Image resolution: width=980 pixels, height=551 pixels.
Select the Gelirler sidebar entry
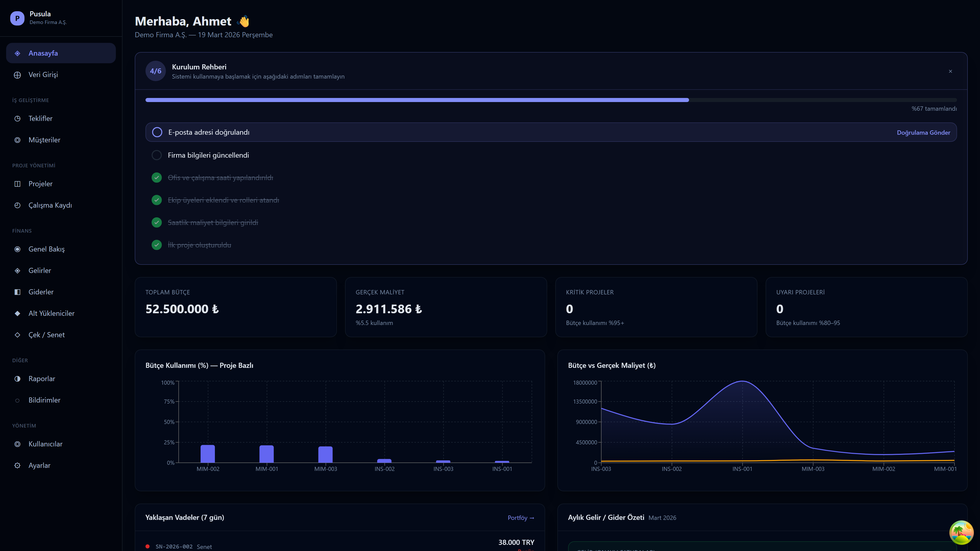pyautogui.click(x=40, y=270)
